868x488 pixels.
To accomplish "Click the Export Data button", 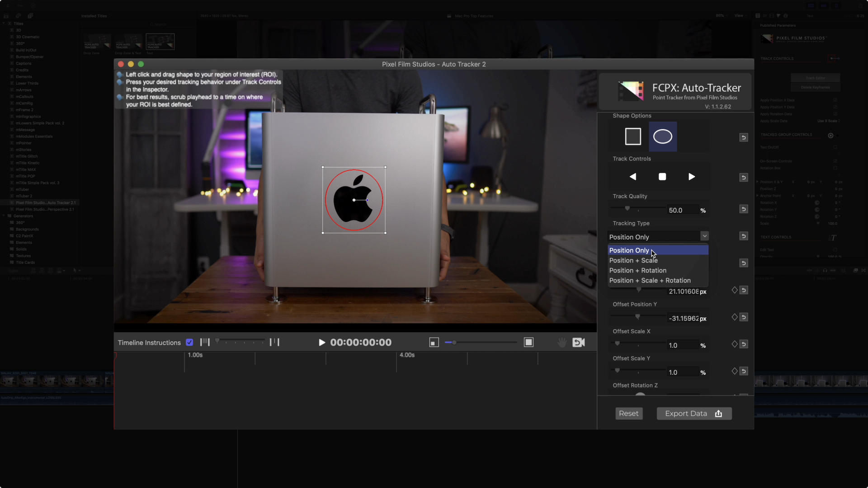I will (x=694, y=413).
